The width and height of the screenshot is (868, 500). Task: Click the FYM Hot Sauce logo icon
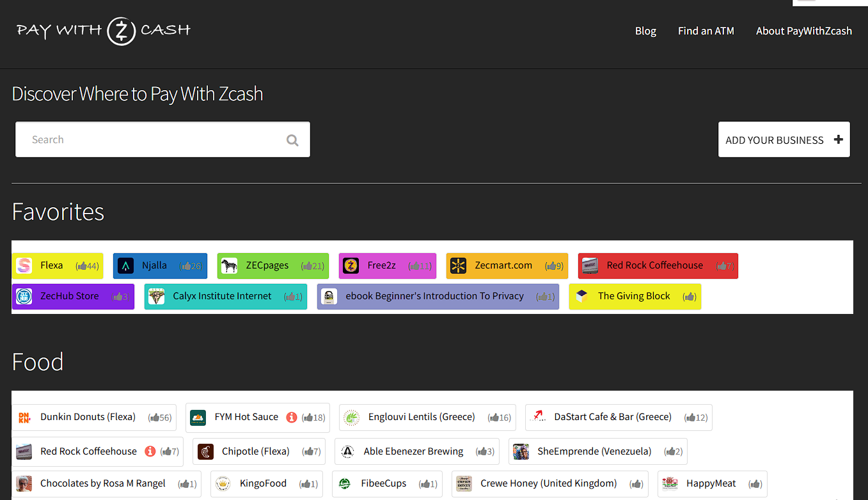[x=198, y=418]
